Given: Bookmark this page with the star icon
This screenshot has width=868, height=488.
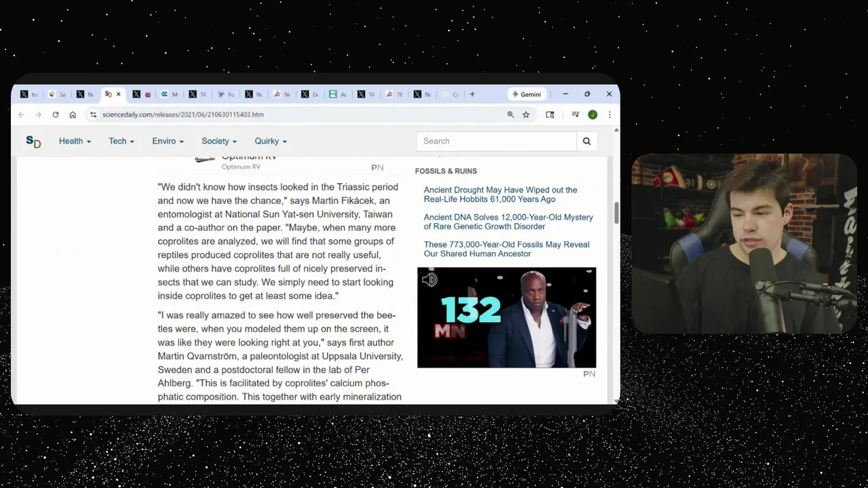Looking at the screenshot, I should click(x=526, y=115).
